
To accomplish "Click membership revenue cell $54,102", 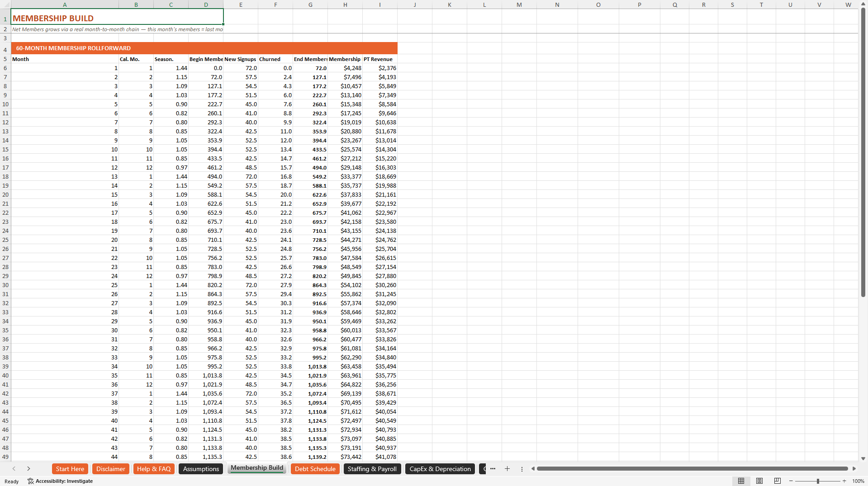I will coord(345,285).
